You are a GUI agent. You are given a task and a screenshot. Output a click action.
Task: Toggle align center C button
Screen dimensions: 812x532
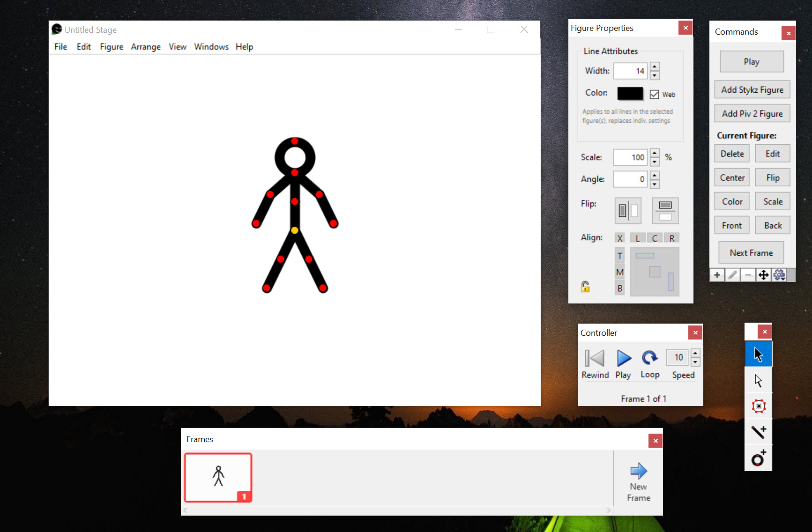coord(655,238)
